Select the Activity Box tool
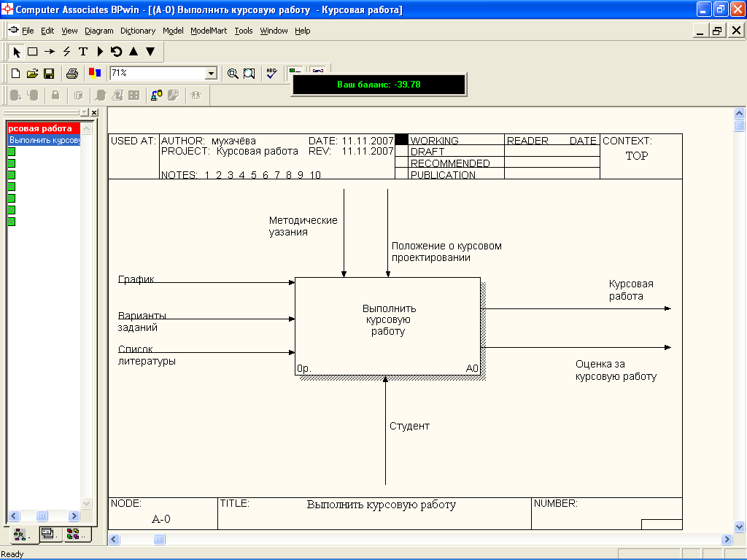Image resolution: width=747 pixels, height=560 pixels. coord(32,52)
